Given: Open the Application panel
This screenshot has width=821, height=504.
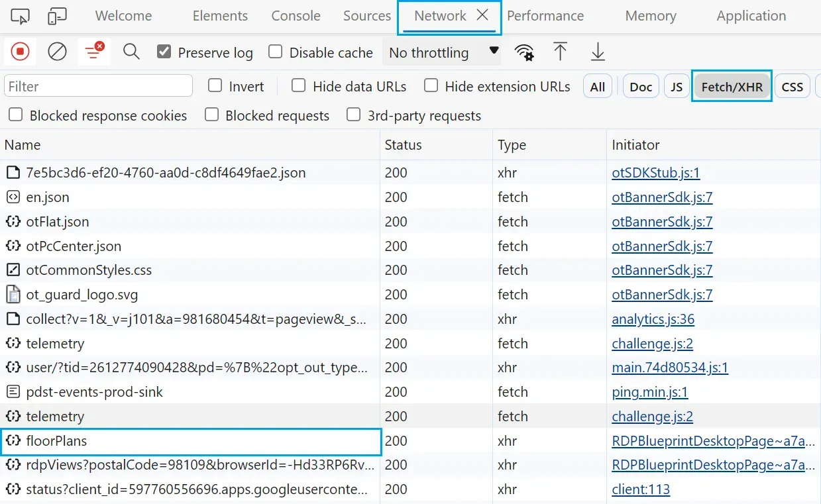Looking at the screenshot, I should pyautogui.click(x=750, y=15).
